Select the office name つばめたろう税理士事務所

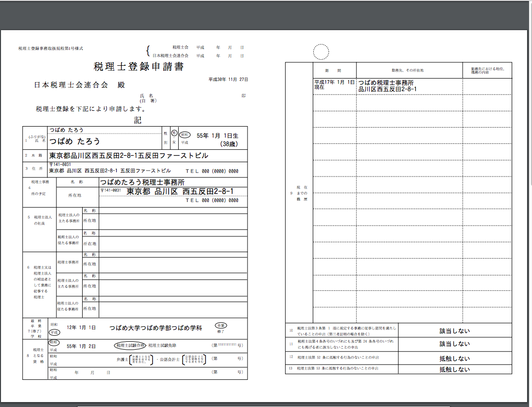[142, 182]
